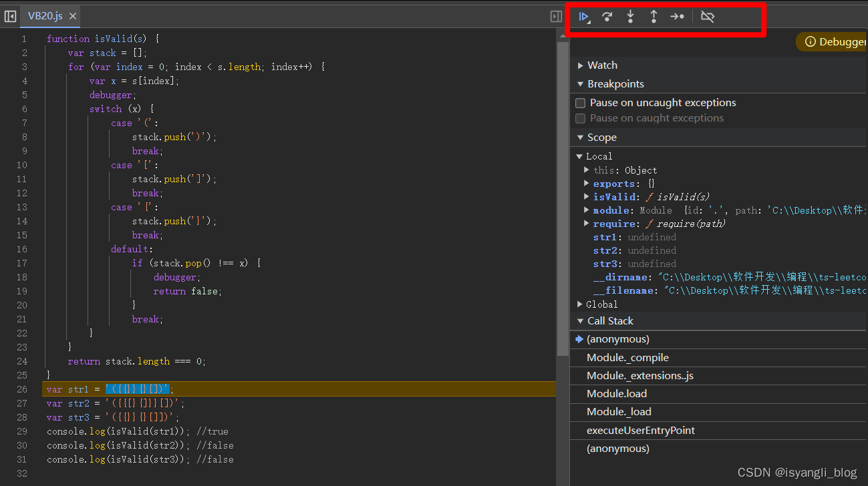This screenshot has height=486, width=868.
Task: Collapse the left panel using the top-left icon
Action: pos(9,16)
